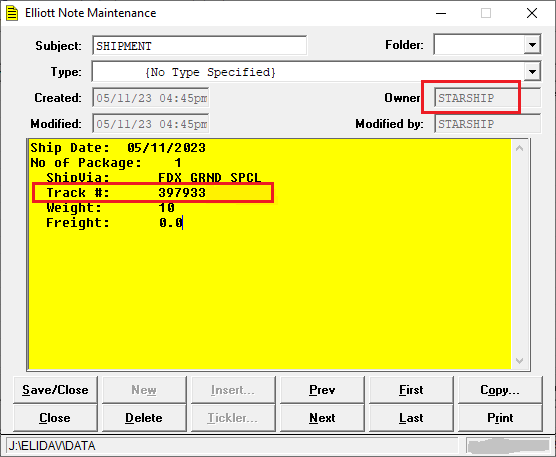Delete the current note

pyautogui.click(x=144, y=418)
